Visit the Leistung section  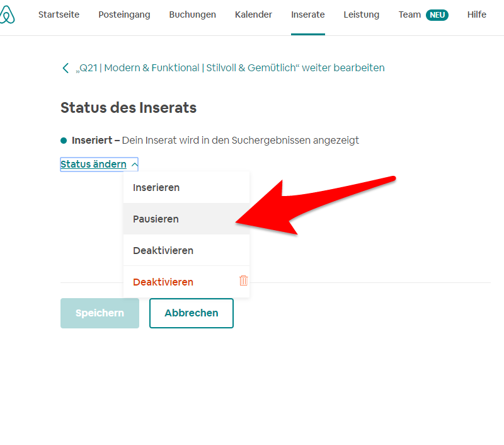(361, 14)
